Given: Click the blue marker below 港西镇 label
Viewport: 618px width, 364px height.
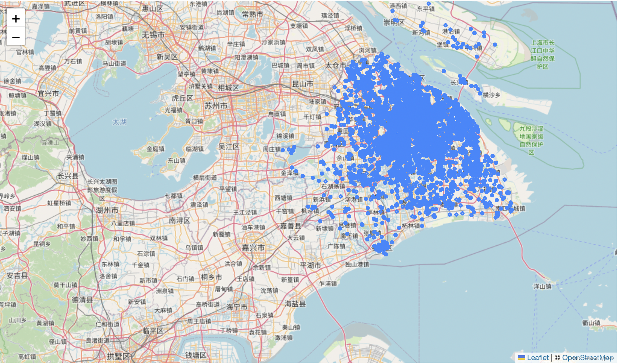Looking at the screenshot, I should 392,11.
